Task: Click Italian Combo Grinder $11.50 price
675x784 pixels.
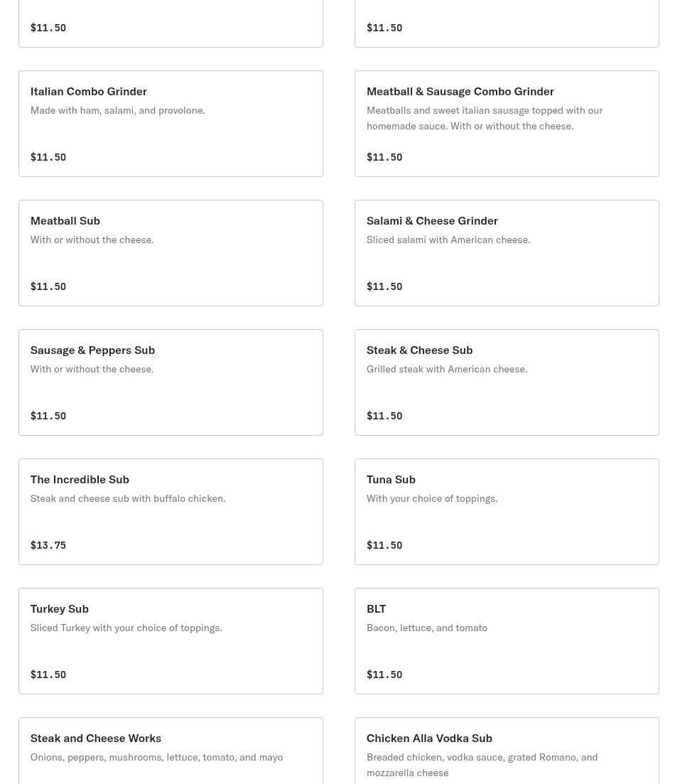Action: pos(48,157)
